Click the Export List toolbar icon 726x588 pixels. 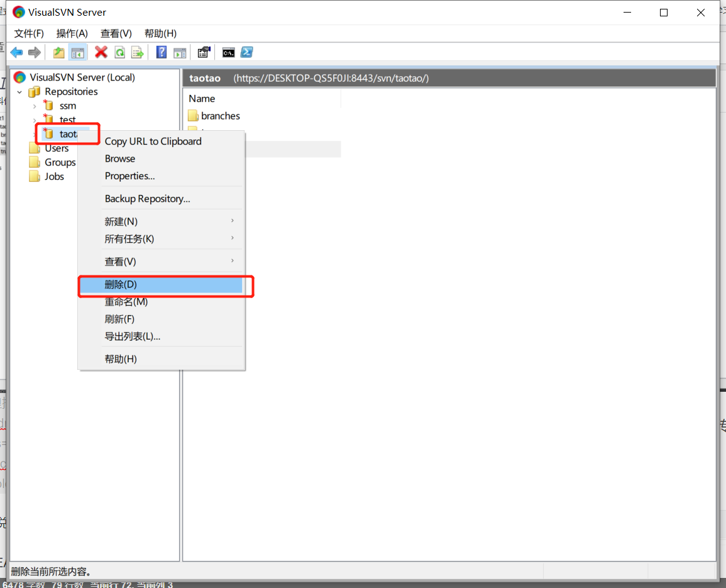[x=138, y=52]
